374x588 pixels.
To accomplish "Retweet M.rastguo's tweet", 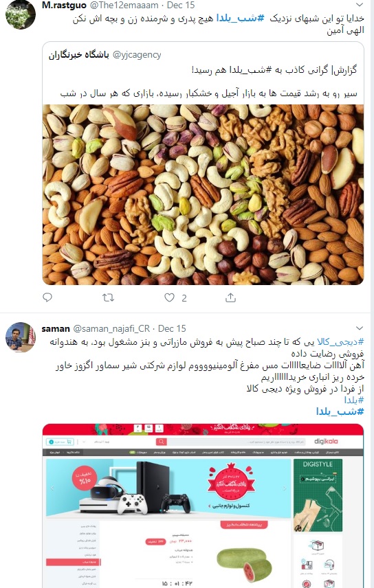I will tap(108, 297).
